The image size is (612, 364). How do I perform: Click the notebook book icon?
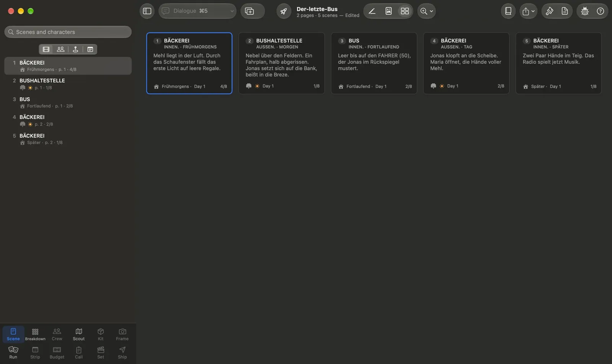tap(508, 11)
